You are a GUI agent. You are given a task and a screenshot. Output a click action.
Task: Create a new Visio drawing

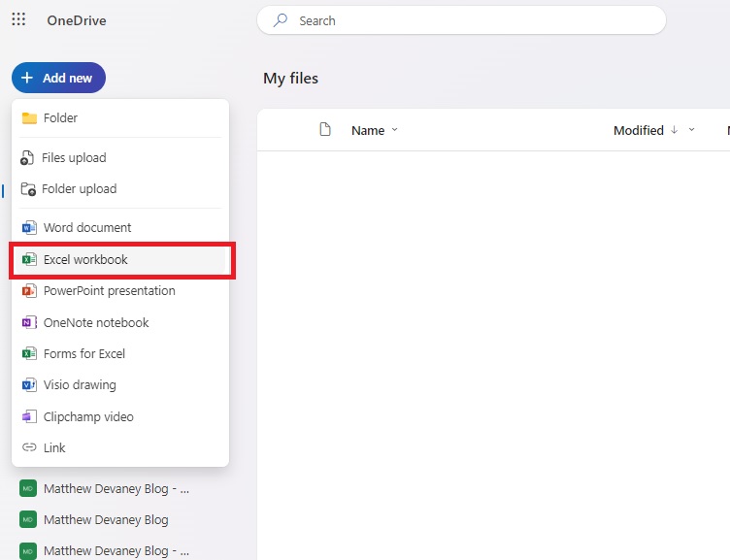[120, 385]
